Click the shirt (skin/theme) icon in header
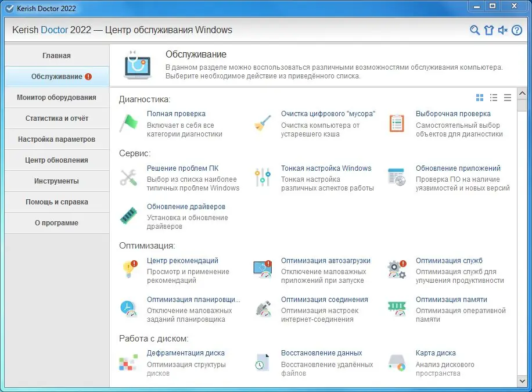 (489, 30)
